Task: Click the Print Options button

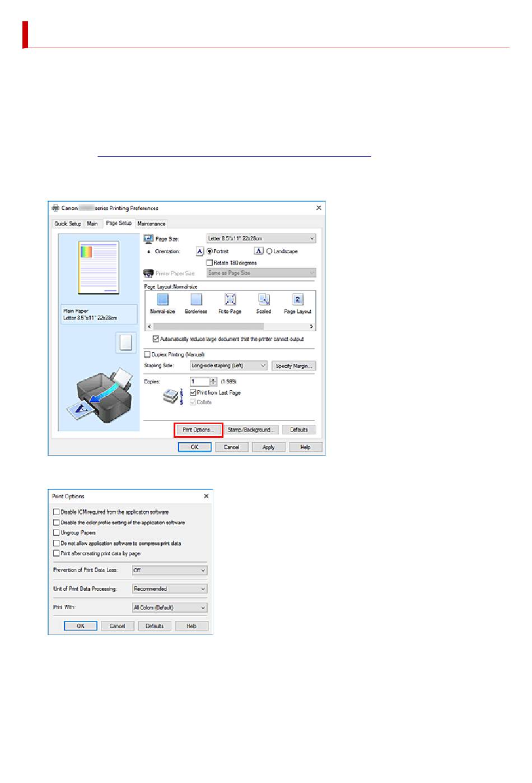Action: (x=198, y=430)
